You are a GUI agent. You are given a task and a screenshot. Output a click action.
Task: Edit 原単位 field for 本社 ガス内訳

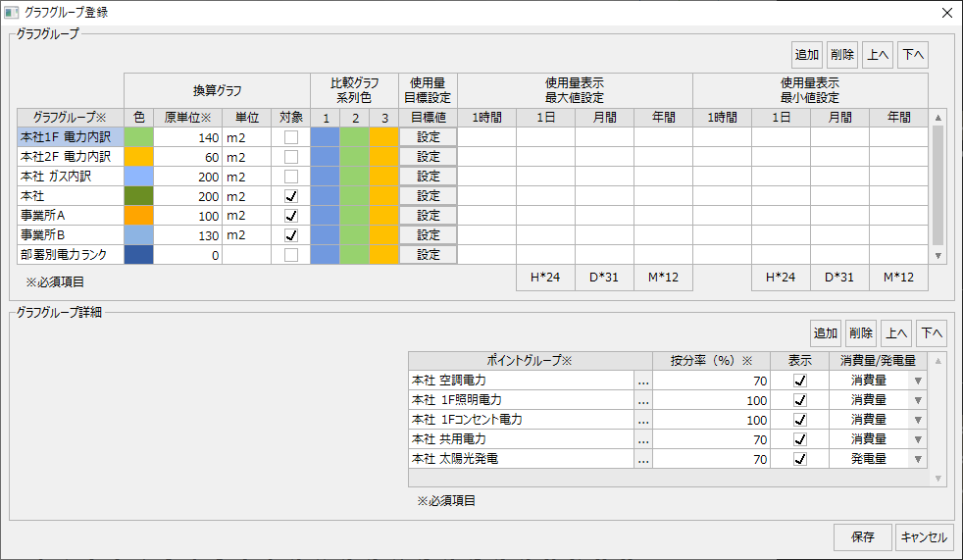coord(188,177)
